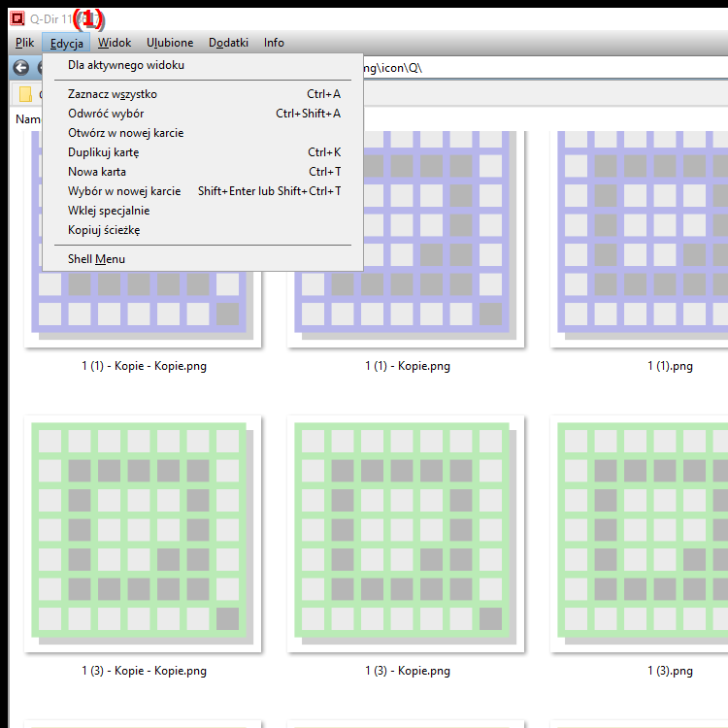The height and width of the screenshot is (728, 728).
Task: Select green thumbnail '1 (3) - Kopie - Kopie.png'
Action: [143, 534]
